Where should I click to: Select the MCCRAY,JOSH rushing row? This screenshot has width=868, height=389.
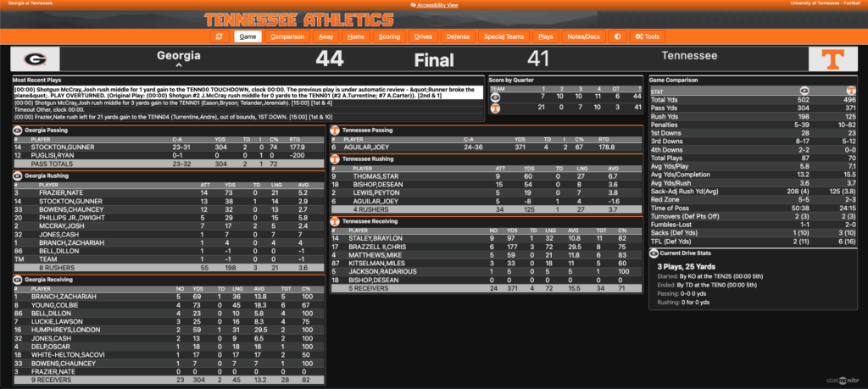click(x=169, y=225)
